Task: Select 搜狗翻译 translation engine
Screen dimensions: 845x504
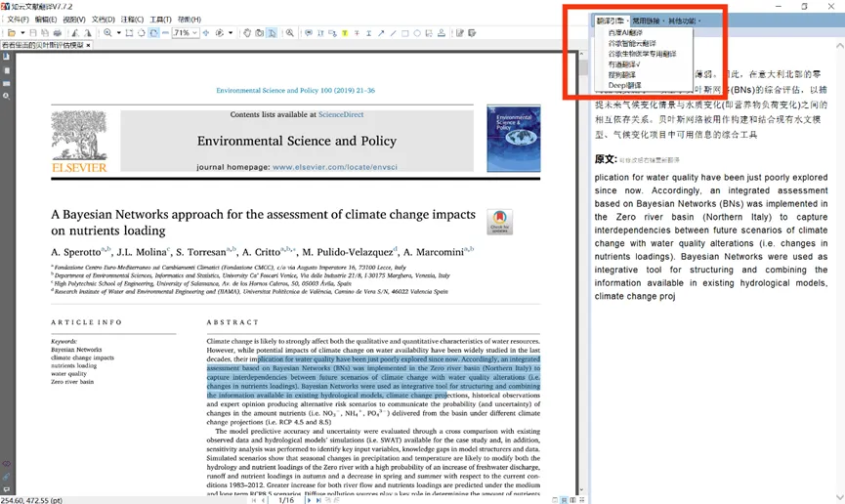Action: click(622, 75)
